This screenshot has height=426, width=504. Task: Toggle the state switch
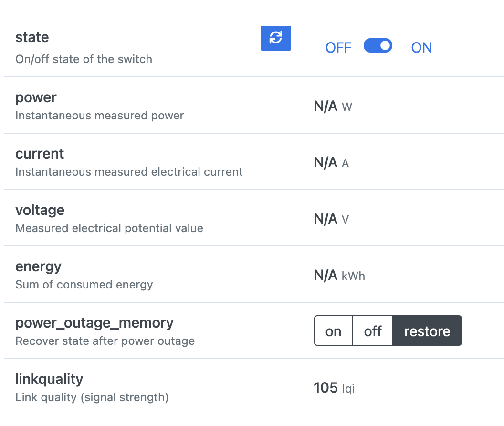378,46
